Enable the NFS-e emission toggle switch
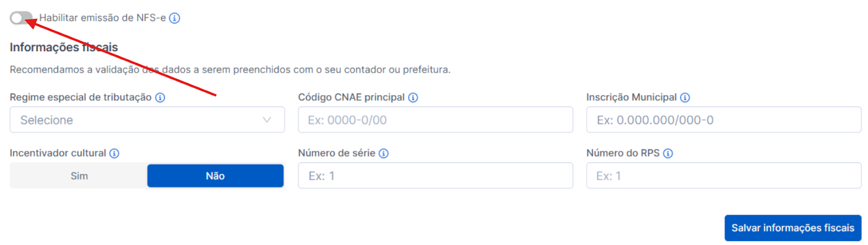Screen dimensions: 868x245 point(21,18)
